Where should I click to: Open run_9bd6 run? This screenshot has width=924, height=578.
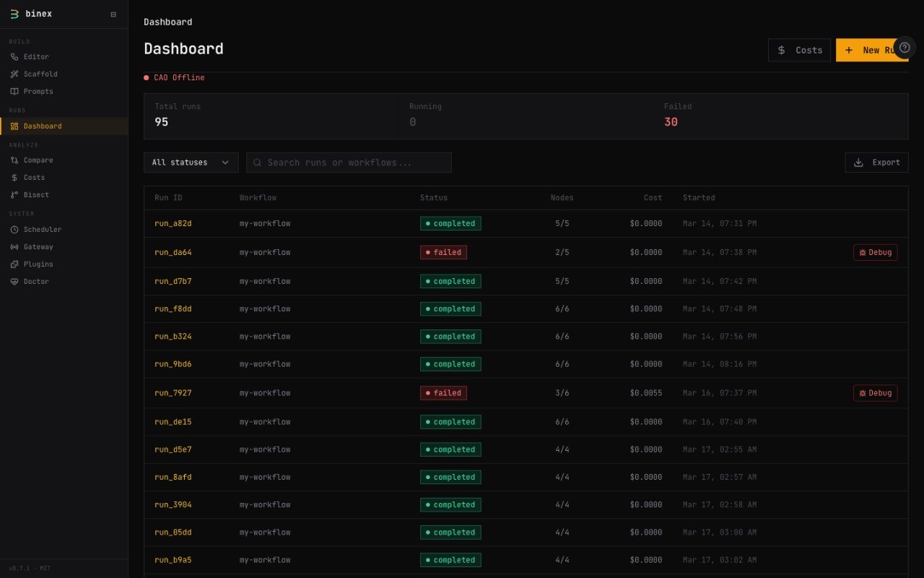pos(173,364)
